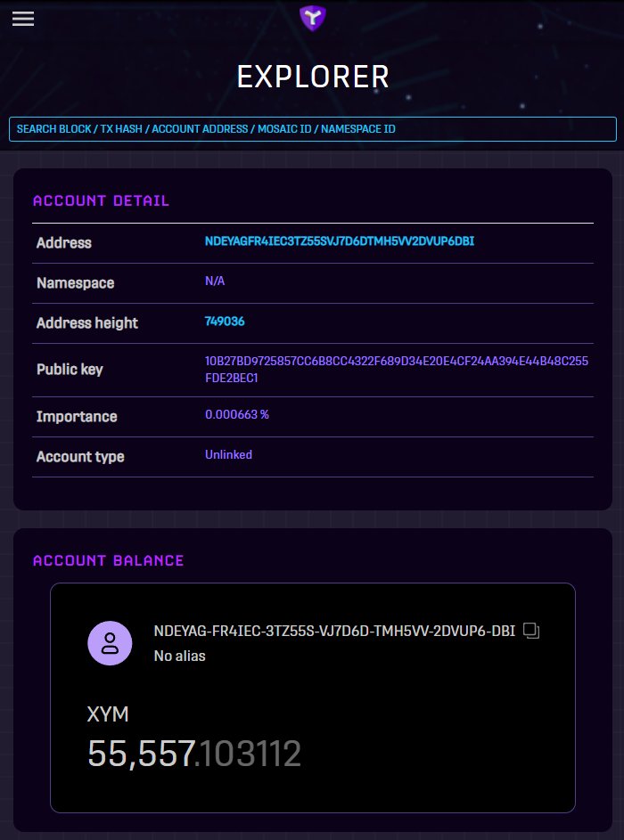Select the namespace value N/A
624x840 pixels.
(x=215, y=281)
